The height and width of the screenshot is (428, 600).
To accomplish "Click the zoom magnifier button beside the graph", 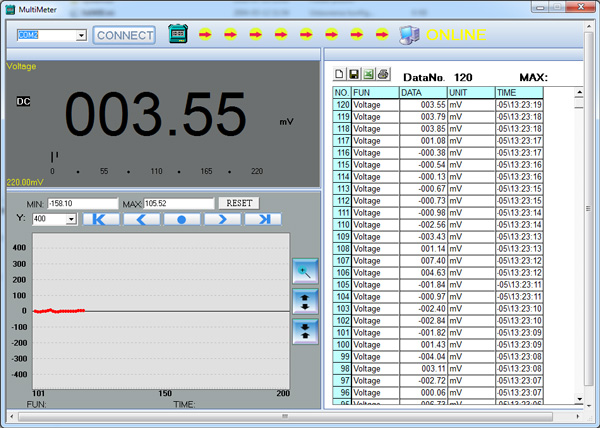I will 304,270.
